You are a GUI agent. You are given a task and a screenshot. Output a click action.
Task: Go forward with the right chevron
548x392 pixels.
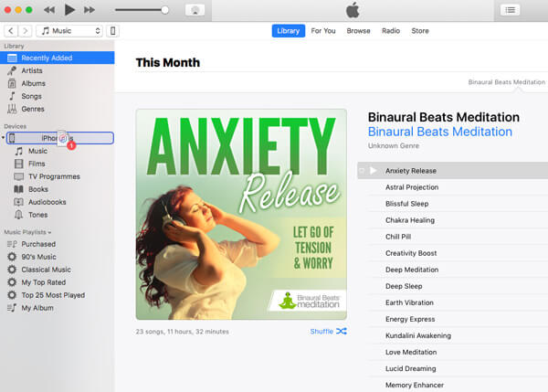click(26, 31)
